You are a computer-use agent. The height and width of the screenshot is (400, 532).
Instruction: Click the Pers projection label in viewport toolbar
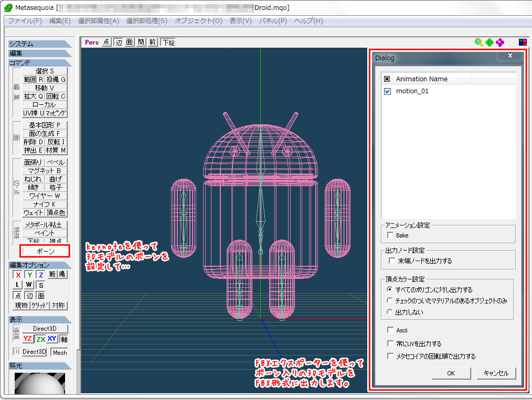(x=92, y=42)
